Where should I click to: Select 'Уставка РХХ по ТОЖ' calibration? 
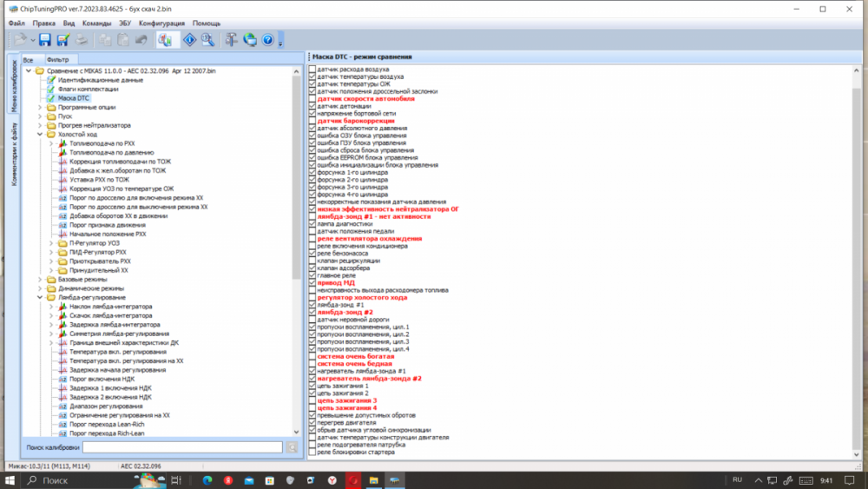(99, 180)
